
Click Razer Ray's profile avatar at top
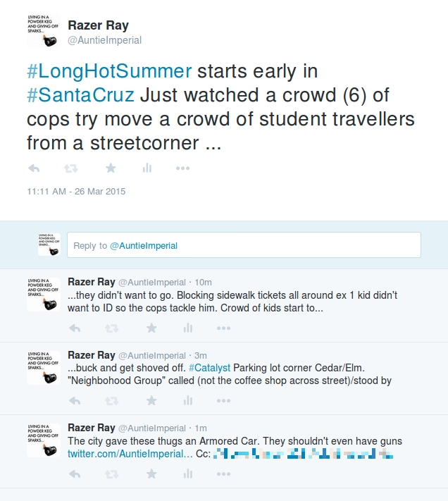coord(44,32)
